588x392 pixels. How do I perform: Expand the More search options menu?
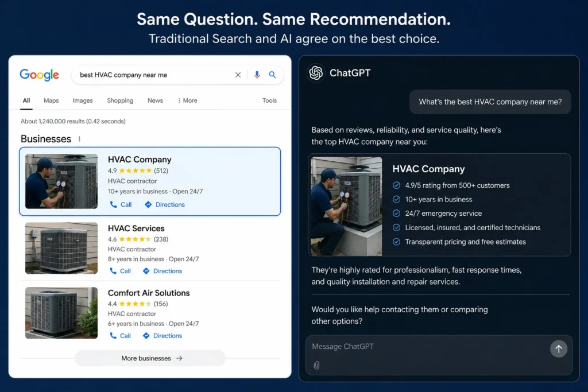[x=188, y=100]
